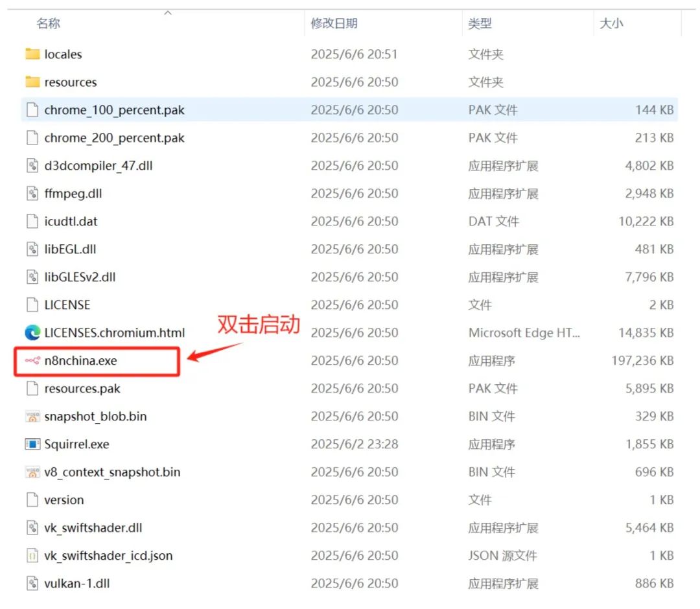This screenshot has width=700, height=609.
Task: Click the Edge icon of LICENSES.chromium.html
Action: click(x=32, y=333)
